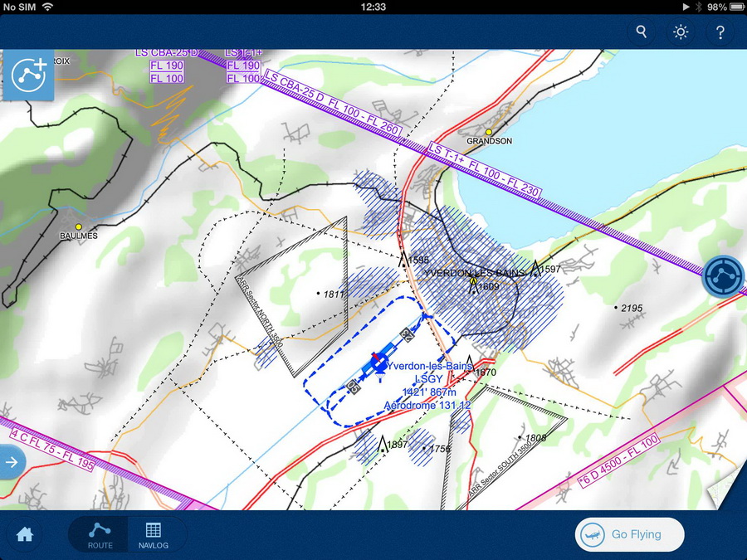Select the GRANDSON town marker
Image resolution: width=747 pixels, height=560 pixels.
(489, 132)
